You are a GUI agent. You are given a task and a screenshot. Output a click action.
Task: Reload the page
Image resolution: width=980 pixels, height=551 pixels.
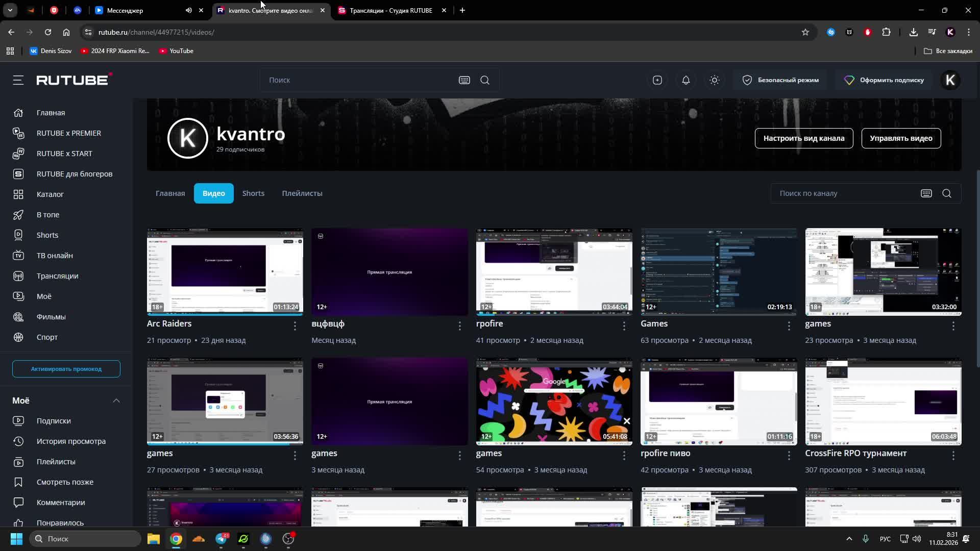coord(48,32)
